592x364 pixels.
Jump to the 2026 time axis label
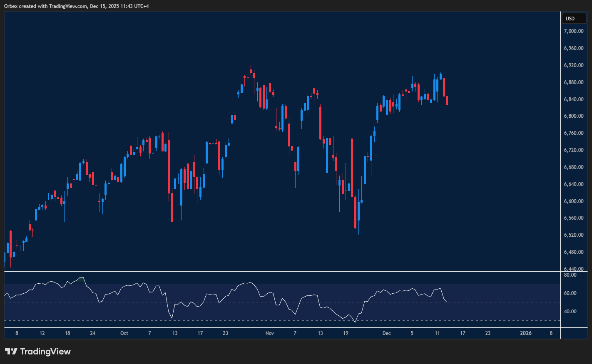pos(526,333)
